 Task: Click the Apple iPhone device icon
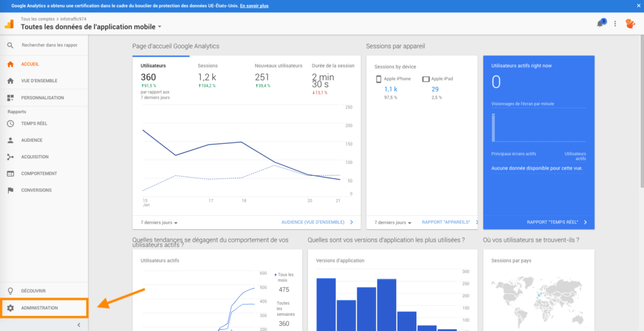(378, 79)
